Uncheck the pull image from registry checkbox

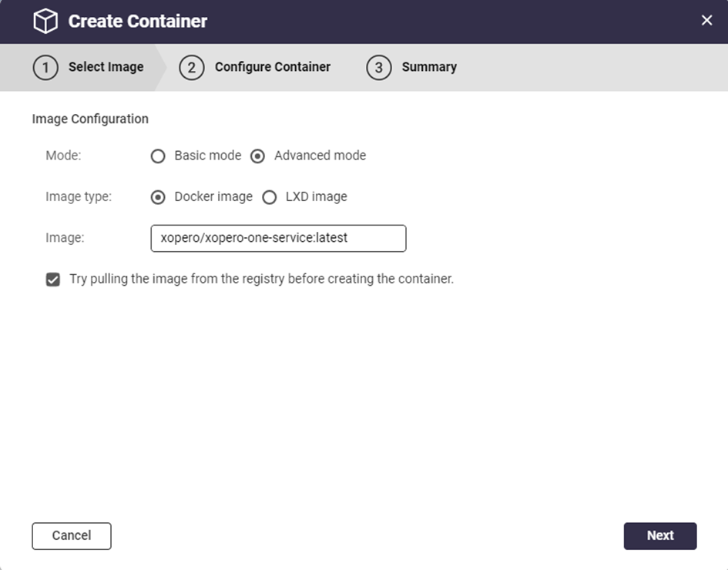click(x=53, y=280)
